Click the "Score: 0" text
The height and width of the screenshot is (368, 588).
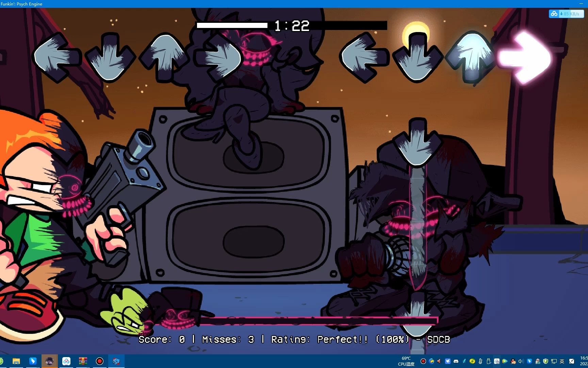(162, 339)
